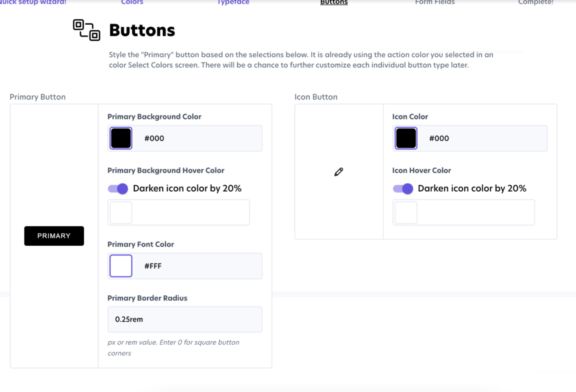The image size is (576, 392).
Task: Toggle Icon Hover Color darken switch
Action: click(403, 188)
